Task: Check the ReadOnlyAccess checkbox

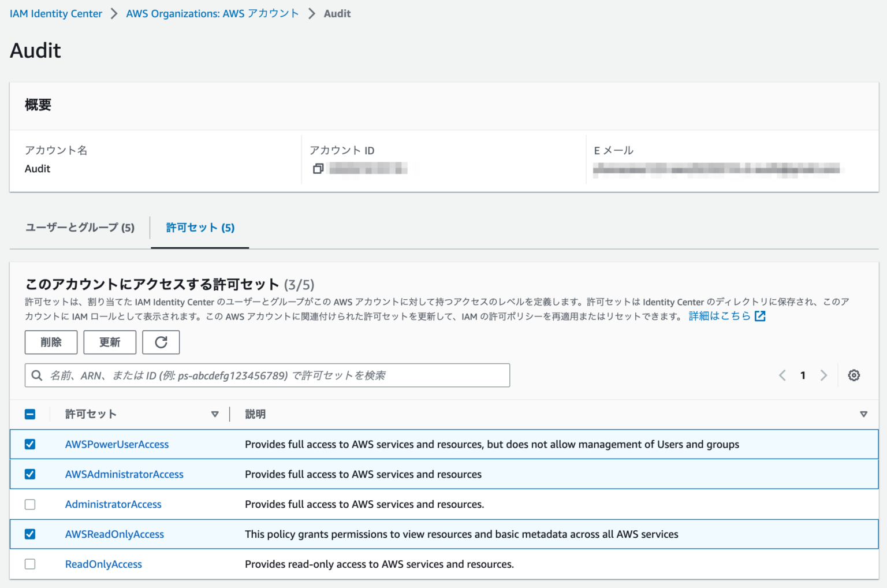Action: pos(30,564)
